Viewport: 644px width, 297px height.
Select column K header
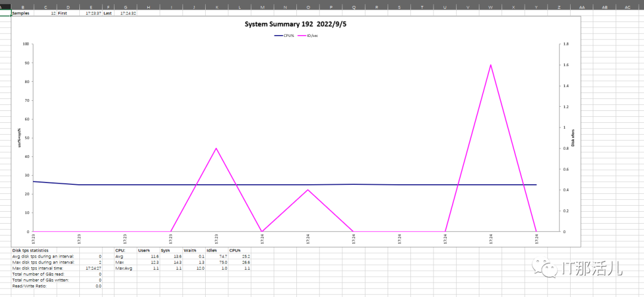tap(217, 7)
